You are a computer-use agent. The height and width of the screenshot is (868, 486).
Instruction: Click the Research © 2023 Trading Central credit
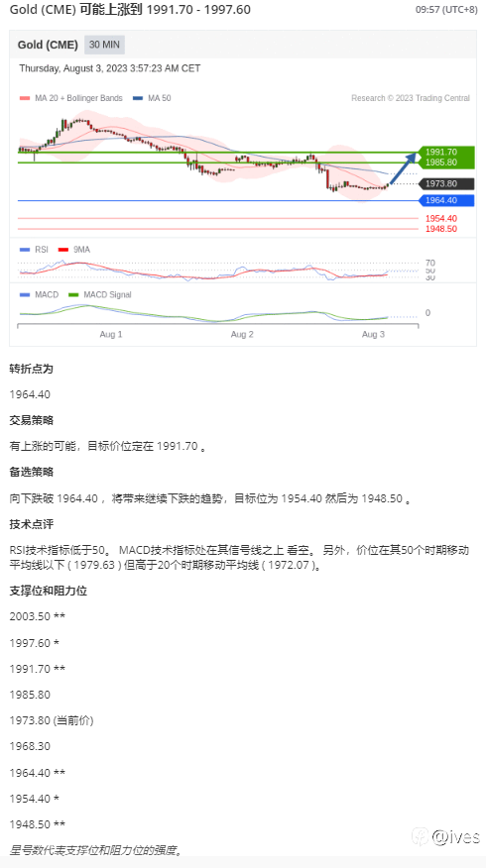[x=411, y=98]
